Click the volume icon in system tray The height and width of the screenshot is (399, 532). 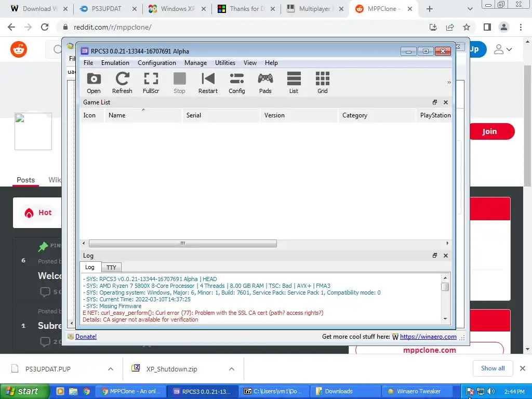(x=491, y=391)
